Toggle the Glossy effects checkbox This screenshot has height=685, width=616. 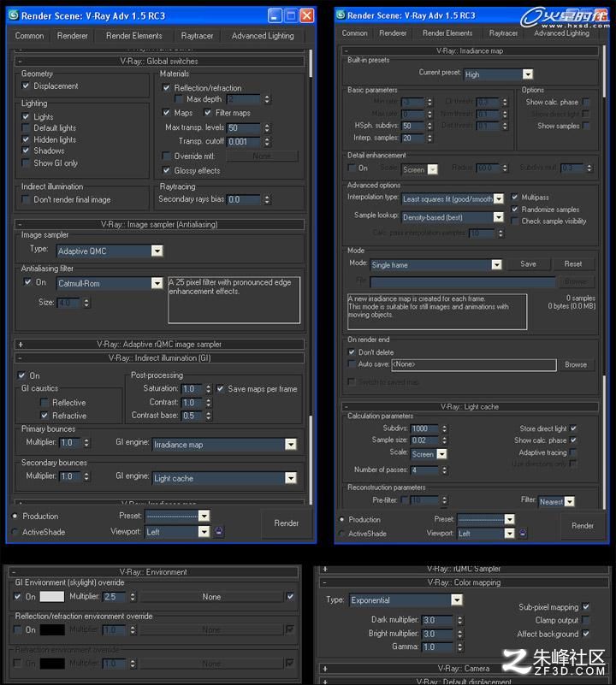[x=166, y=170]
